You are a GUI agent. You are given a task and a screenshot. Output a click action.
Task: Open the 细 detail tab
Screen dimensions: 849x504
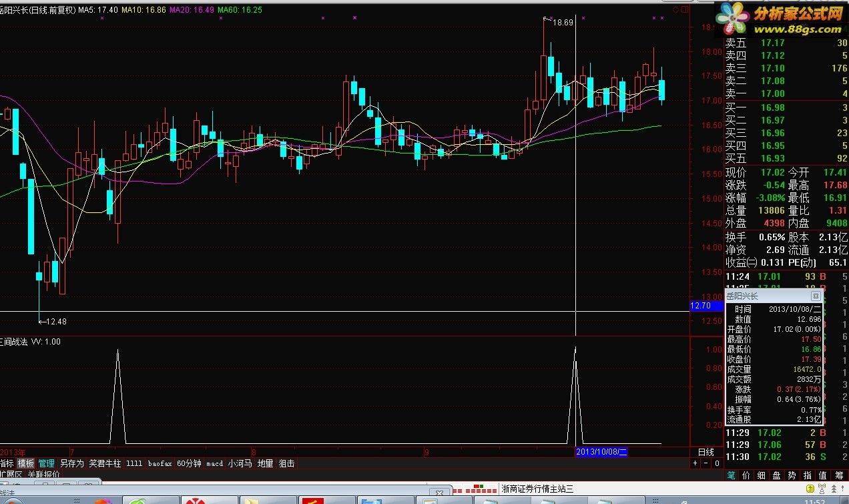pyautogui.click(x=762, y=475)
